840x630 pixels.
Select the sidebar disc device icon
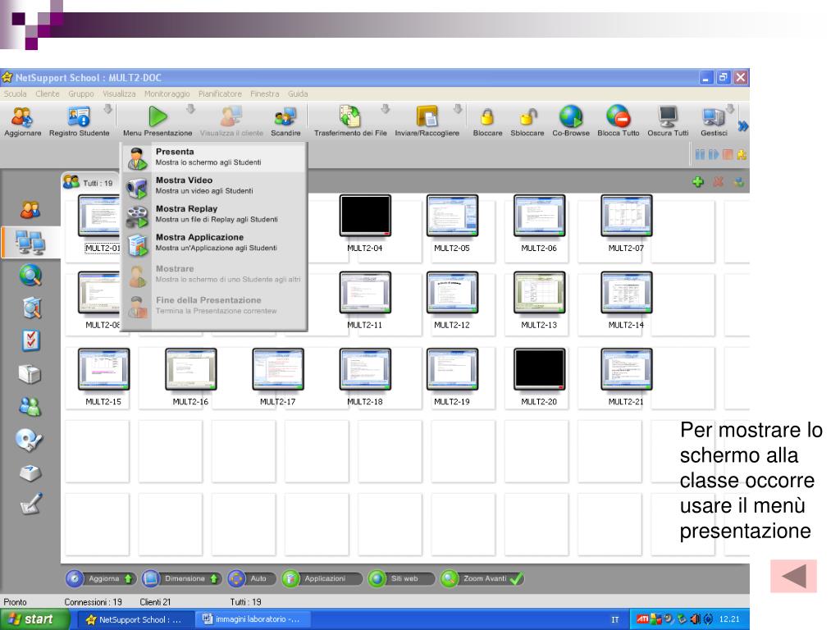[x=29, y=440]
